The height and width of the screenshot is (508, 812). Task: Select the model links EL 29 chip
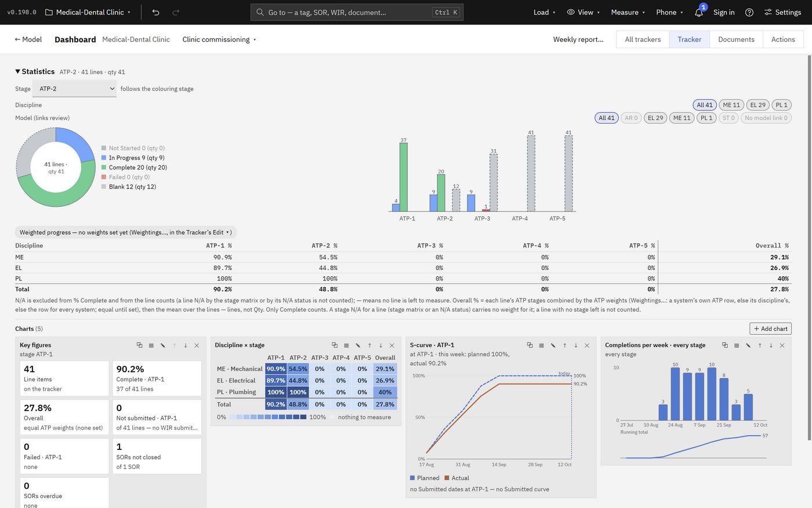click(655, 118)
